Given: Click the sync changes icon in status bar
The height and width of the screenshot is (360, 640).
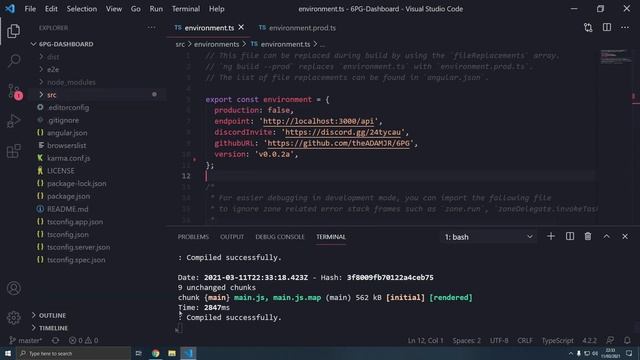Looking at the screenshot, I should tap(55, 340).
